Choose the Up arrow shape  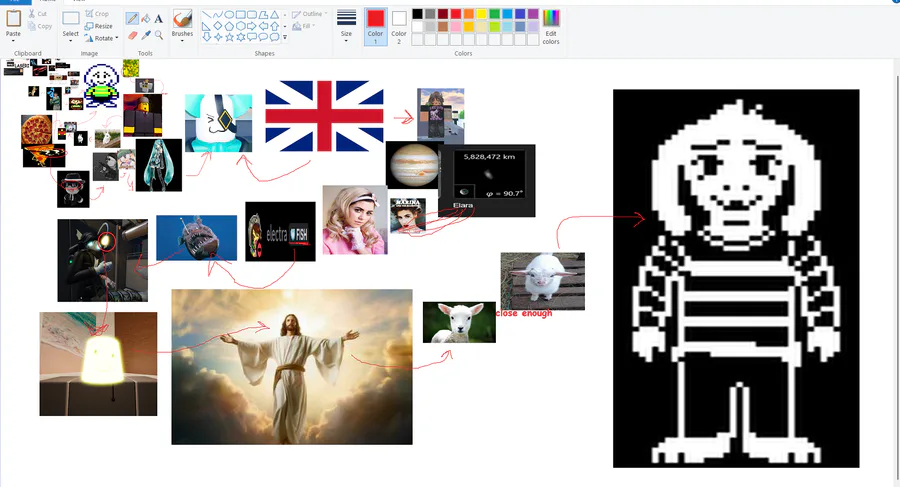click(x=274, y=26)
